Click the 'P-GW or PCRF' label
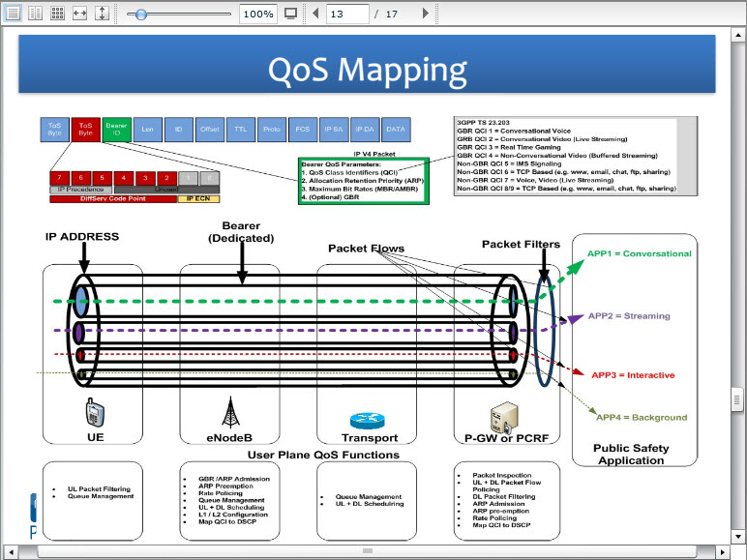Screen dimensions: 747x560 pos(506,438)
